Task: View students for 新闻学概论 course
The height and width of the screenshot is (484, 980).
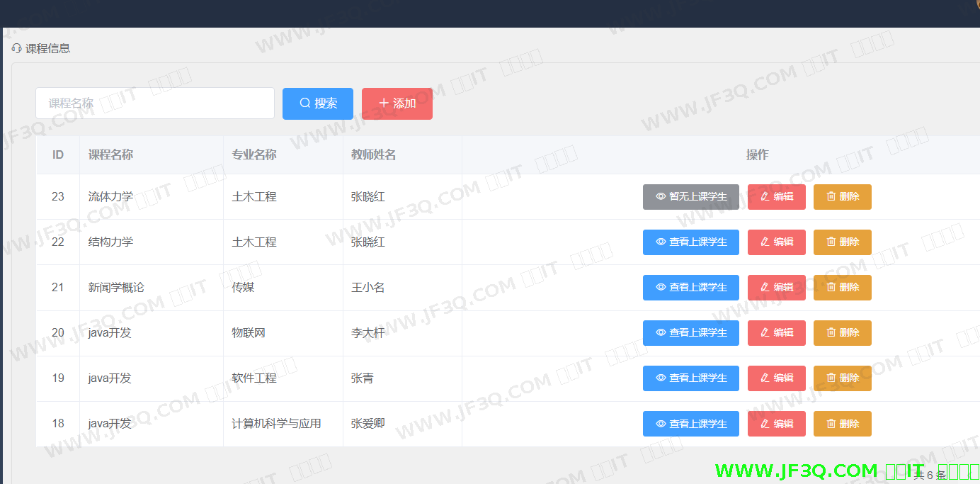Action: point(690,288)
